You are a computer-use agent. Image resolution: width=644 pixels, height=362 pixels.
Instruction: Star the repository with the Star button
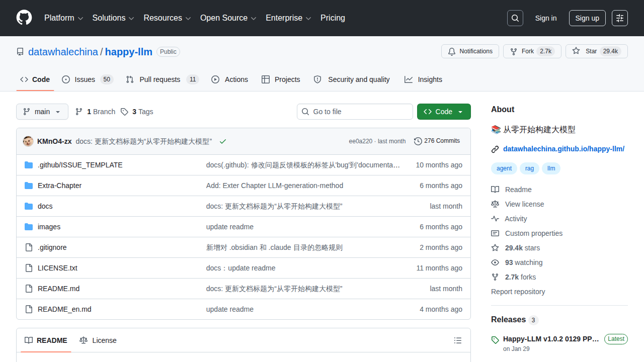click(x=597, y=51)
